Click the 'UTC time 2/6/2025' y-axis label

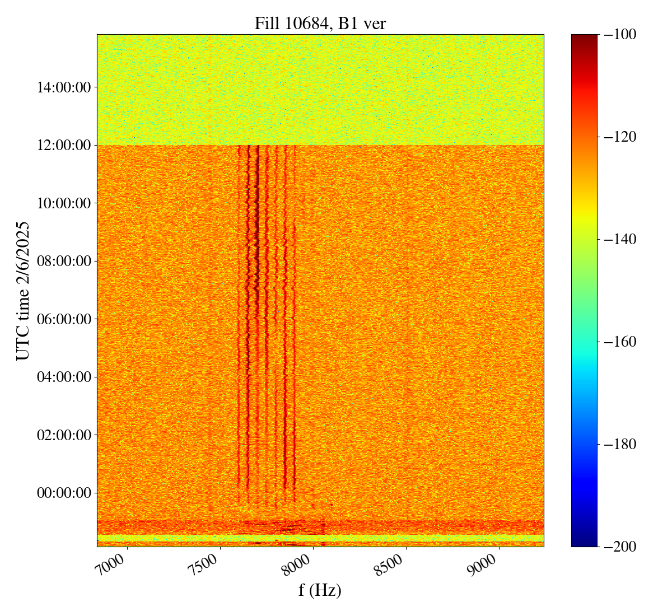[22, 290]
